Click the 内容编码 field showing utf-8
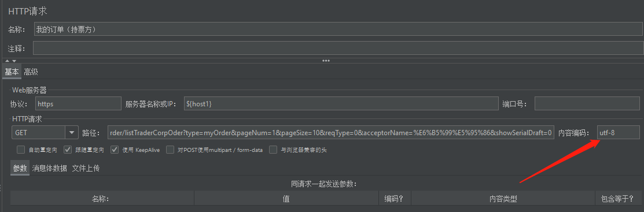Screen dimensions: 644x212 coord(618,132)
